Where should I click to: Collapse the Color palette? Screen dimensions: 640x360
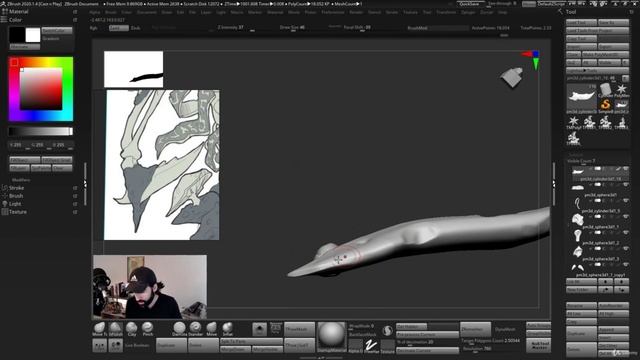[x=16, y=20]
